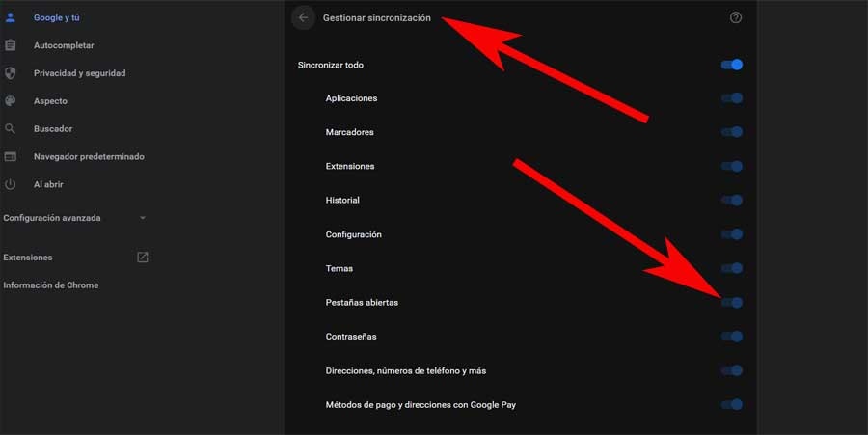868x435 pixels.
Task: Click the Aspecto palette icon
Action: (x=10, y=100)
